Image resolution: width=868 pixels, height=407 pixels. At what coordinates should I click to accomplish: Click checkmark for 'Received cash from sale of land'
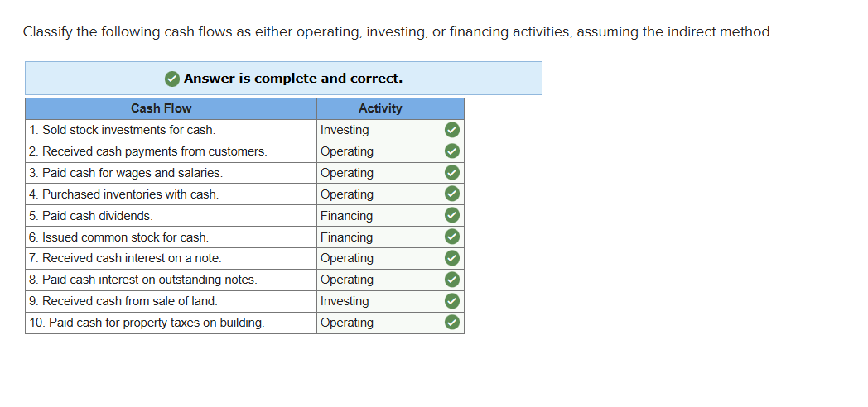451,301
